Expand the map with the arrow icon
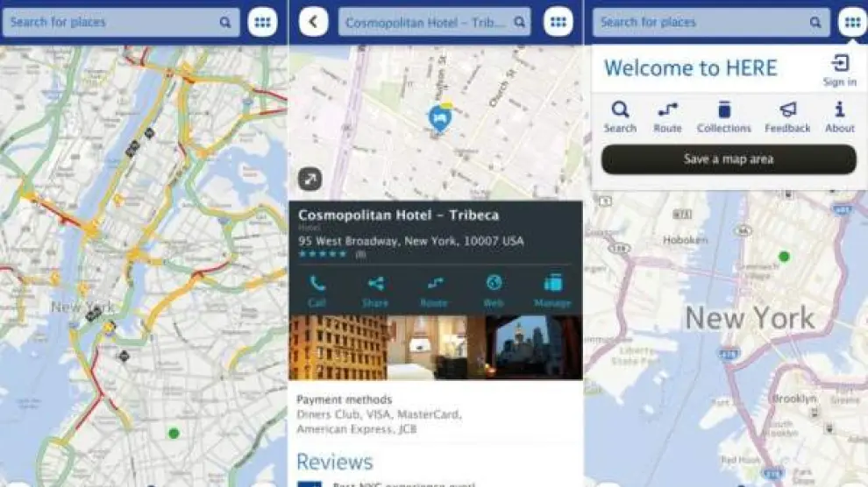868x487 pixels. coord(310,180)
